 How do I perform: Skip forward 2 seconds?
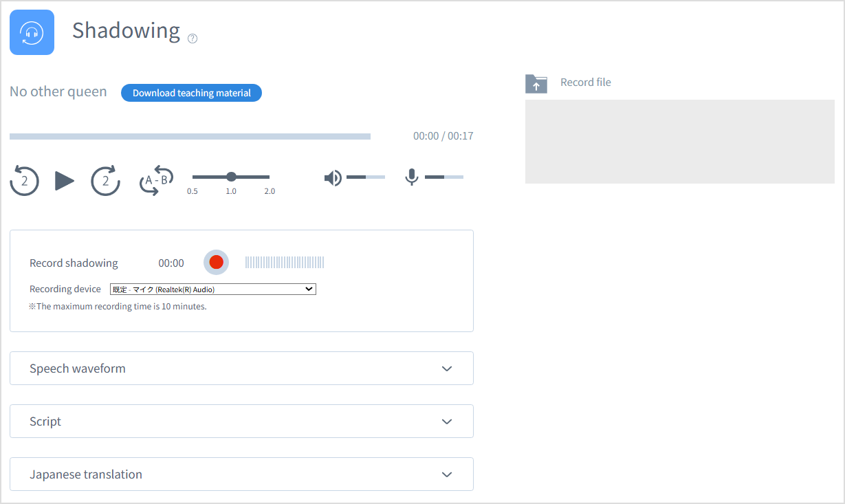pos(105,181)
